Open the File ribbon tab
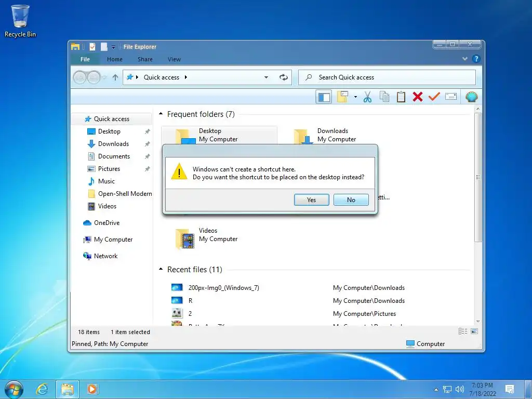This screenshot has width=532, height=399. click(x=85, y=59)
